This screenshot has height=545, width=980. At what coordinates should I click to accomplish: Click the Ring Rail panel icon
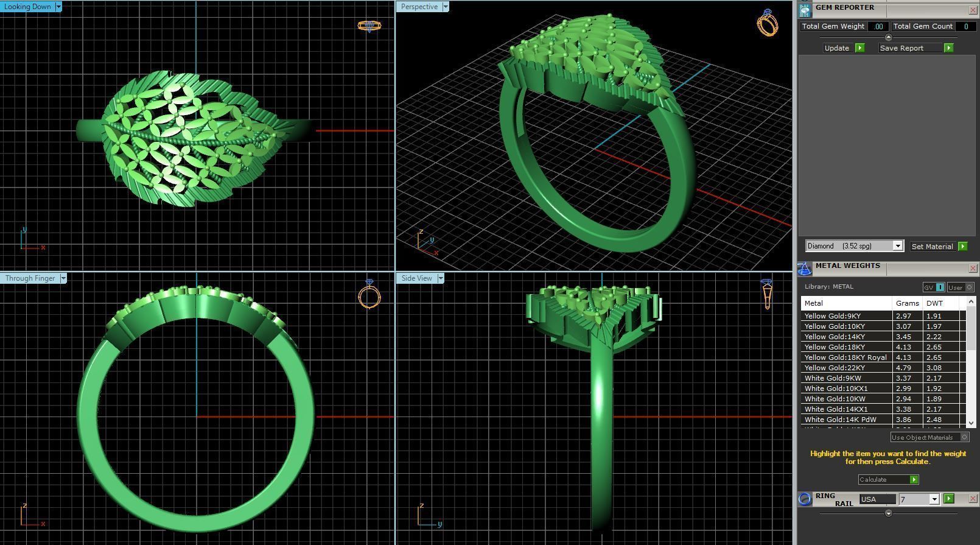point(805,499)
